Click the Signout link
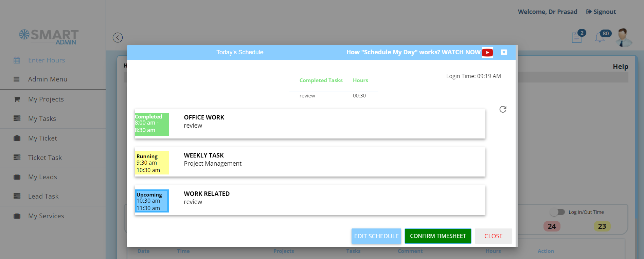This screenshot has height=259, width=644. coord(601,12)
